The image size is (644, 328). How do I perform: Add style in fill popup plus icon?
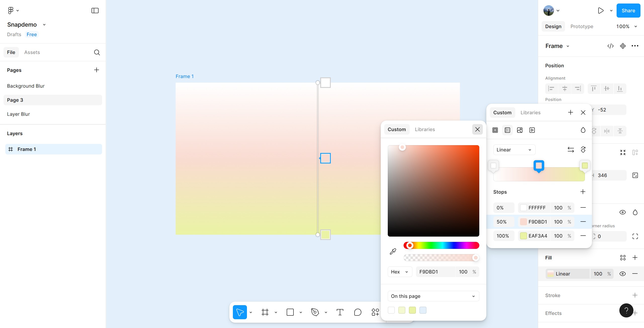tap(570, 113)
